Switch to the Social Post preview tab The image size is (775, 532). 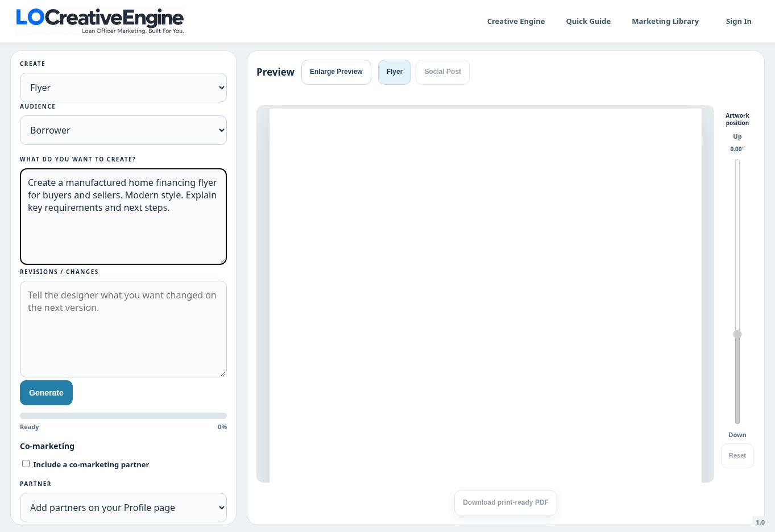pos(442,72)
